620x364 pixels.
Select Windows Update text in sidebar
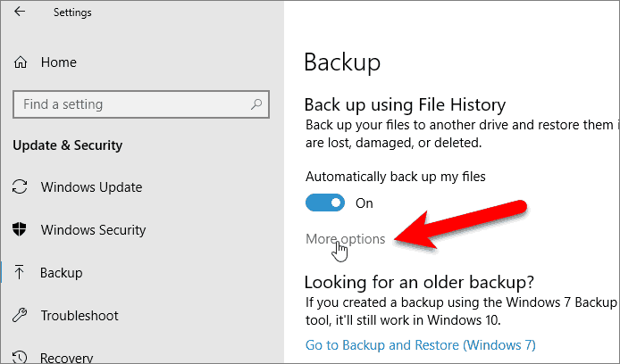tap(91, 187)
